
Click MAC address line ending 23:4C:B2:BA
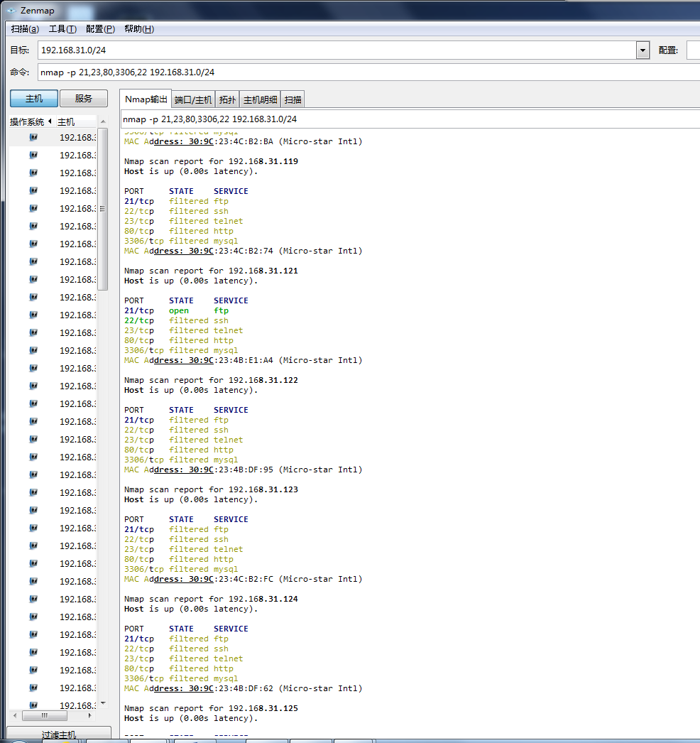243,141
